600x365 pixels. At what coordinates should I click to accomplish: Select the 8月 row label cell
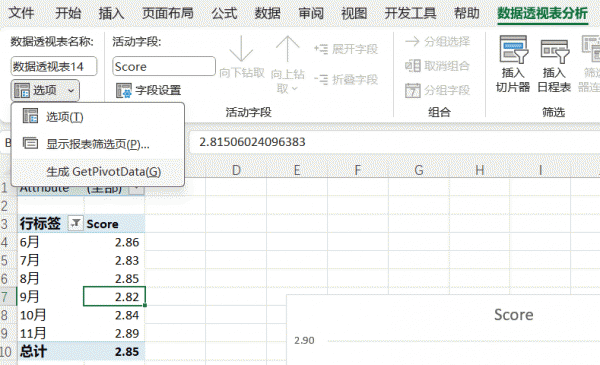[x=51, y=278]
